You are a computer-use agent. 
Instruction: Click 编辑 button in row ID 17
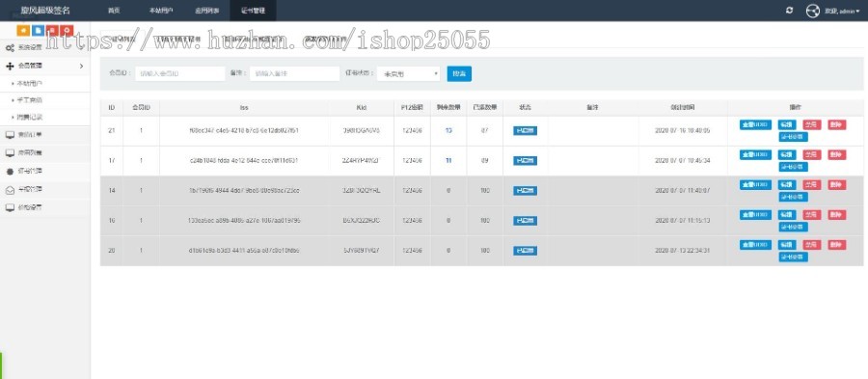pyautogui.click(x=787, y=155)
